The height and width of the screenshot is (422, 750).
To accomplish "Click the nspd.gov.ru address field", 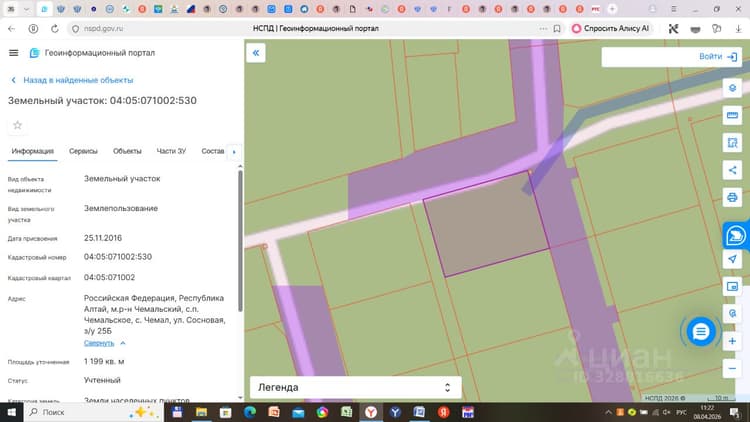I will pyautogui.click(x=103, y=29).
